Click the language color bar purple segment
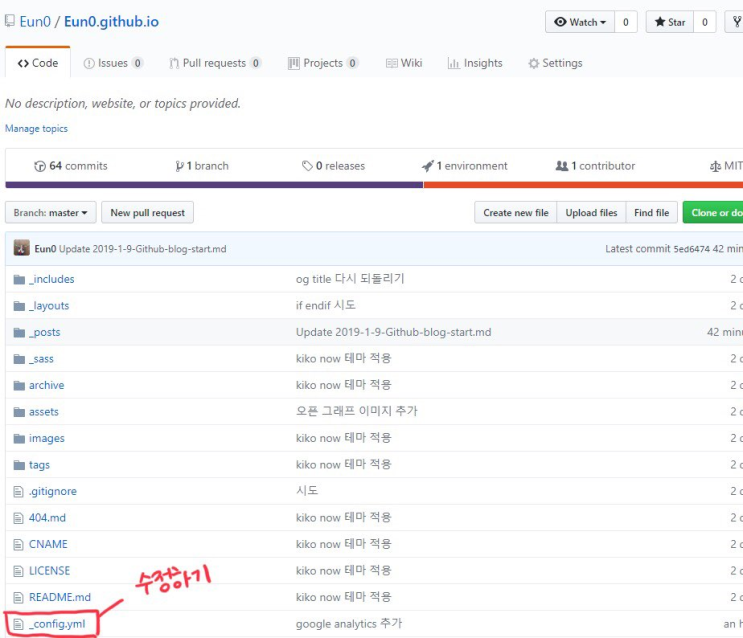The height and width of the screenshot is (638, 743). pos(214,185)
